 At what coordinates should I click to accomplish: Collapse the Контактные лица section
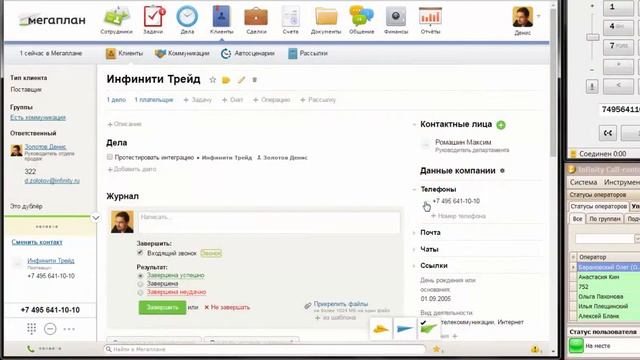414,124
